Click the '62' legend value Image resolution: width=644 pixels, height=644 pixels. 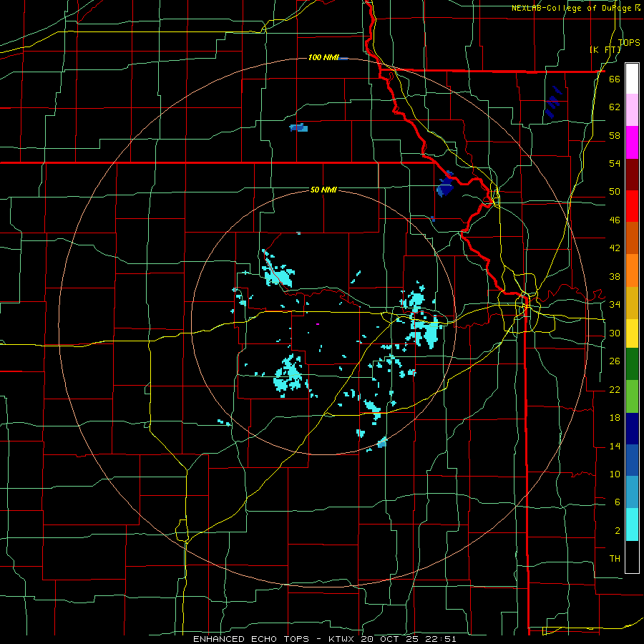pos(615,107)
